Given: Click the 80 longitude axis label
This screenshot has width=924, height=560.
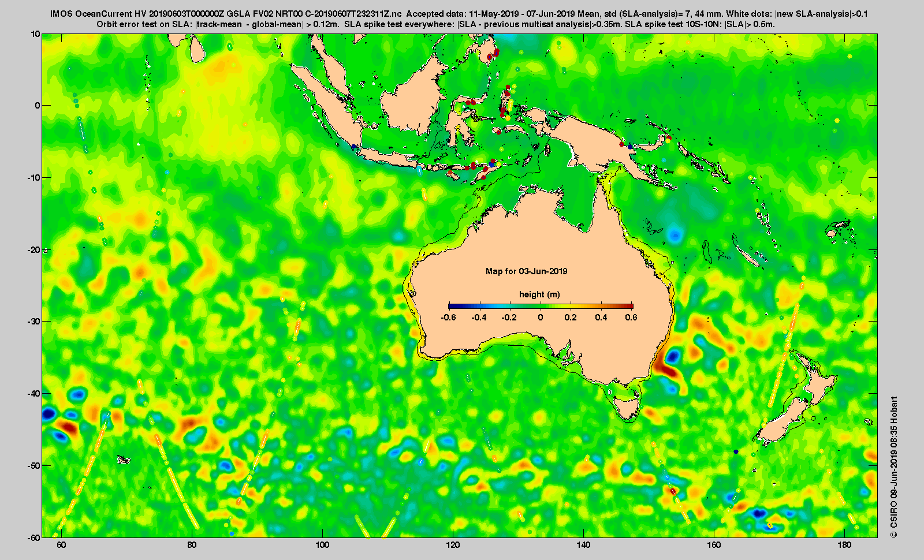Looking at the screenshot, I should [192, 545].
